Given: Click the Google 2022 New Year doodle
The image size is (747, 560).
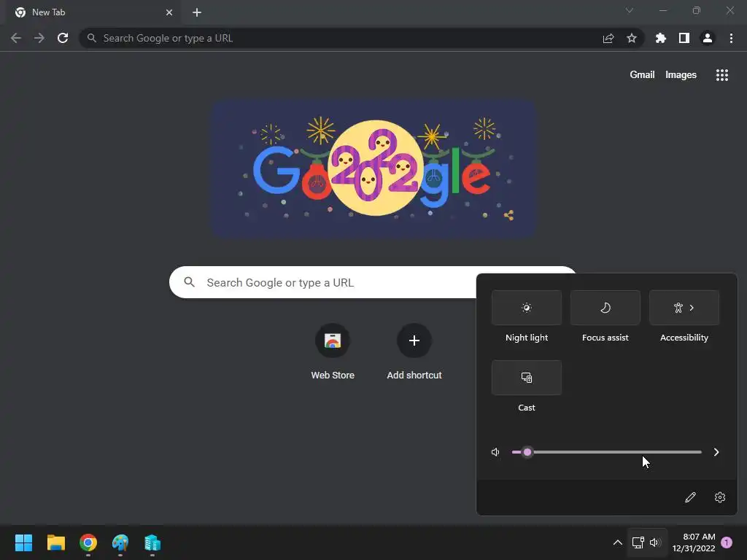Looking at the screenshot, I should [x=374, y=168].
